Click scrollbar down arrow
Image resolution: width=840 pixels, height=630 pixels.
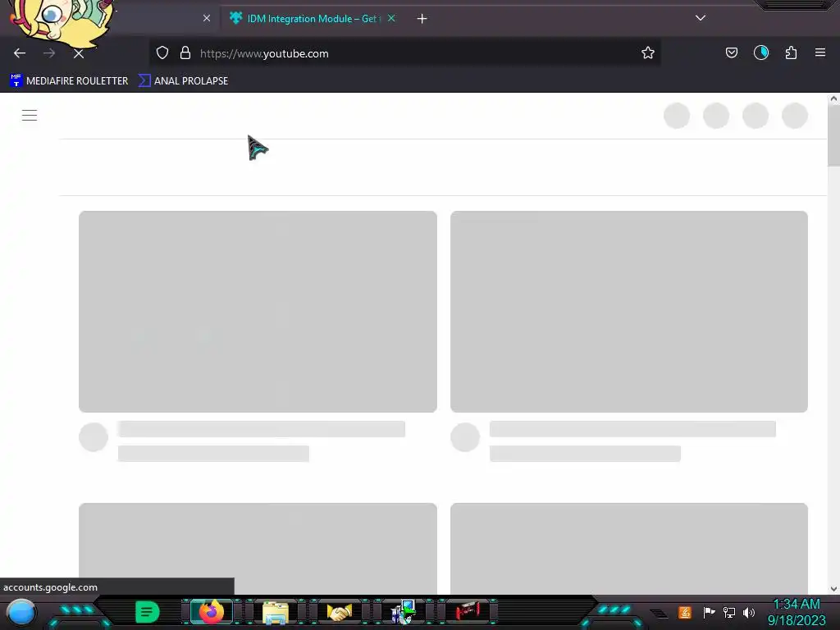pyautogui.click(x=833, y=589)
